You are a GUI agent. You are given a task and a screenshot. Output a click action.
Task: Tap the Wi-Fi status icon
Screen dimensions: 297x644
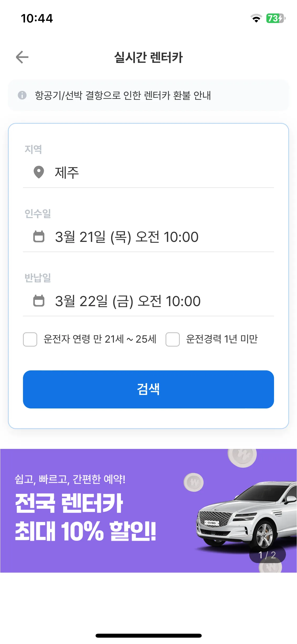point(256,18)
